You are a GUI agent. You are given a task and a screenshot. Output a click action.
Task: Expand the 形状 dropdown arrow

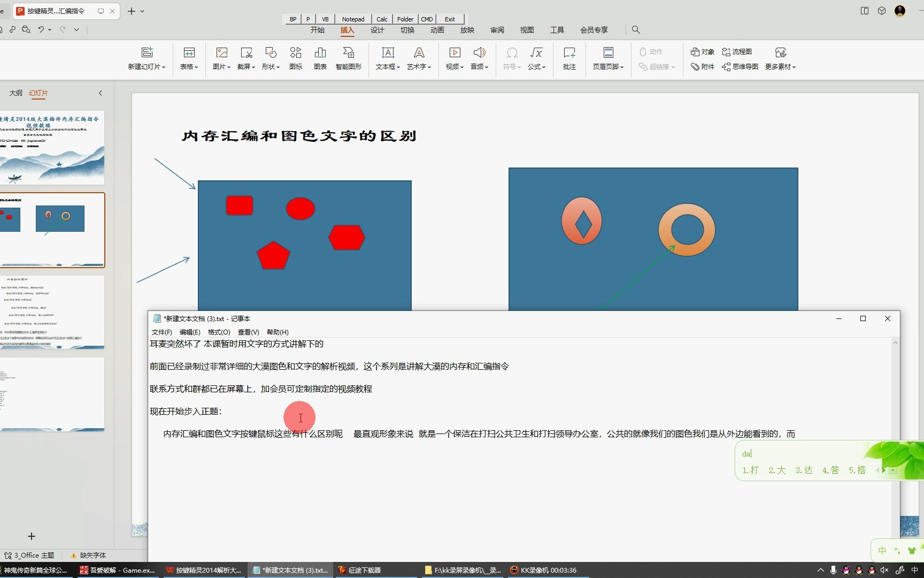(x=278, y=67)
